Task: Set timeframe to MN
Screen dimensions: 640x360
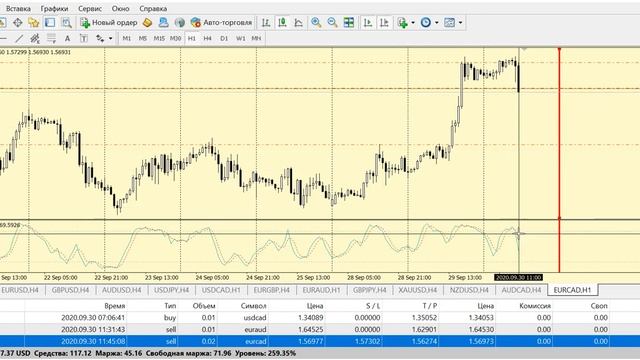Action: [x=256, y=38]
